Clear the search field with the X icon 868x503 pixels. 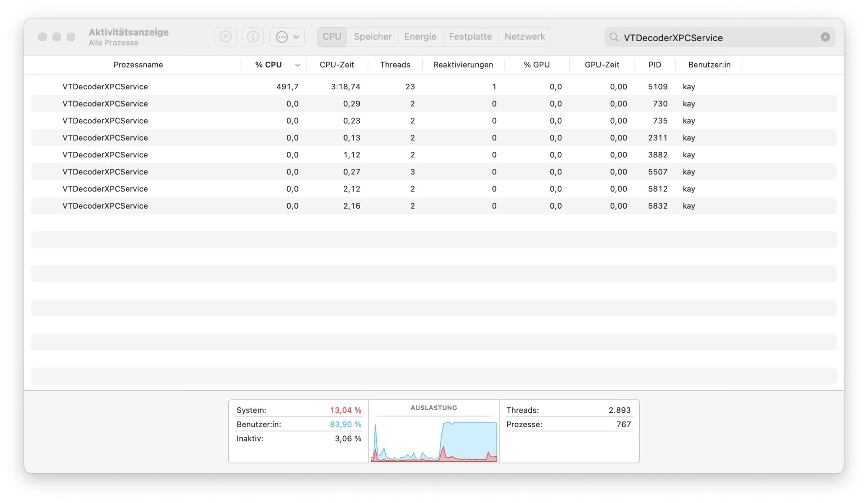(825, 37)
